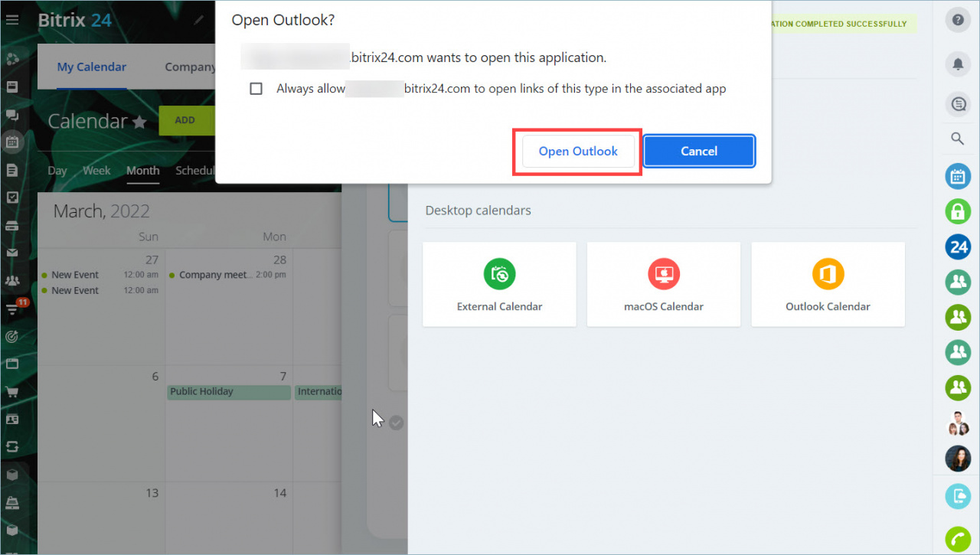This screenshot has height=555, width=980.
Task: Open the contact card icon in left sidebar
Action: coord(12,420)
